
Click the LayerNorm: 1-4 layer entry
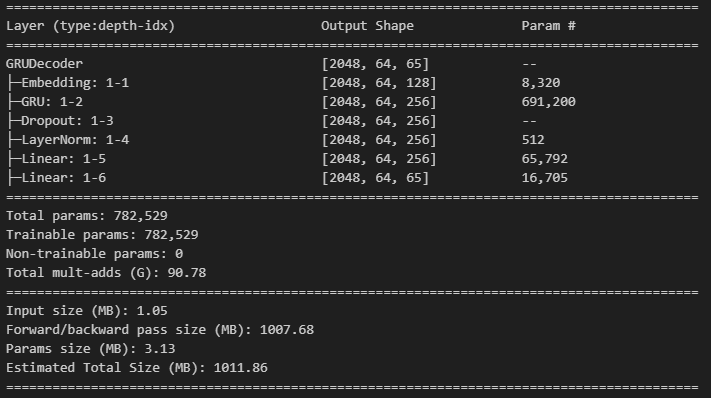pyautogui.click(x=68, y=140)
